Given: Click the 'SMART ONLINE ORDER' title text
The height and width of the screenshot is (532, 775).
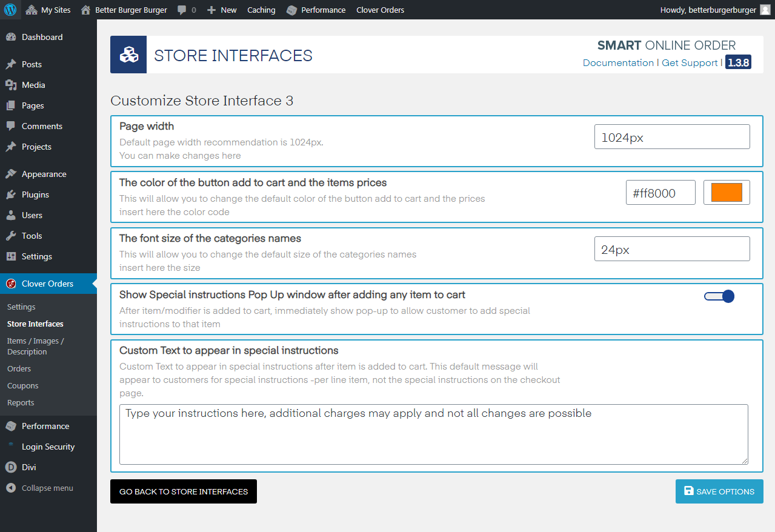Looking at the screenshot, I should tap(667, 45).
